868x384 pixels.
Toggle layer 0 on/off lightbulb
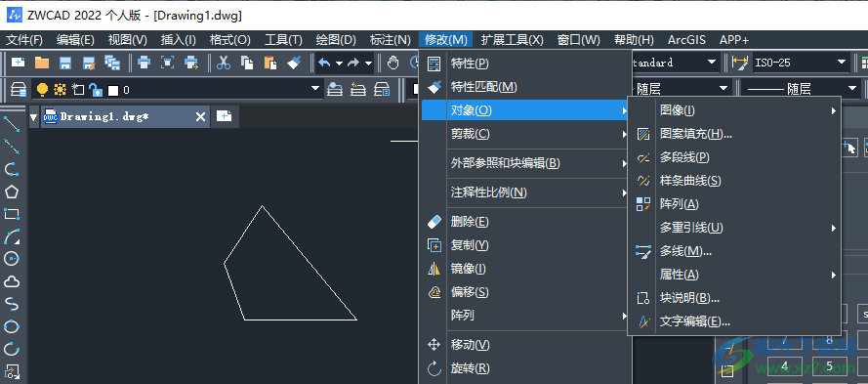(43, 89)
